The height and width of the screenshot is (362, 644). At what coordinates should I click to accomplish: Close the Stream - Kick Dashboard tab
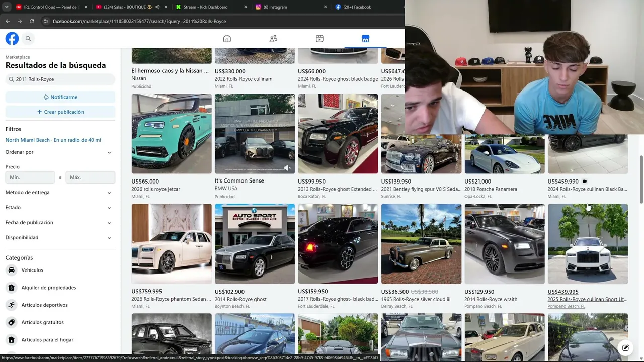tap(246, 7)
